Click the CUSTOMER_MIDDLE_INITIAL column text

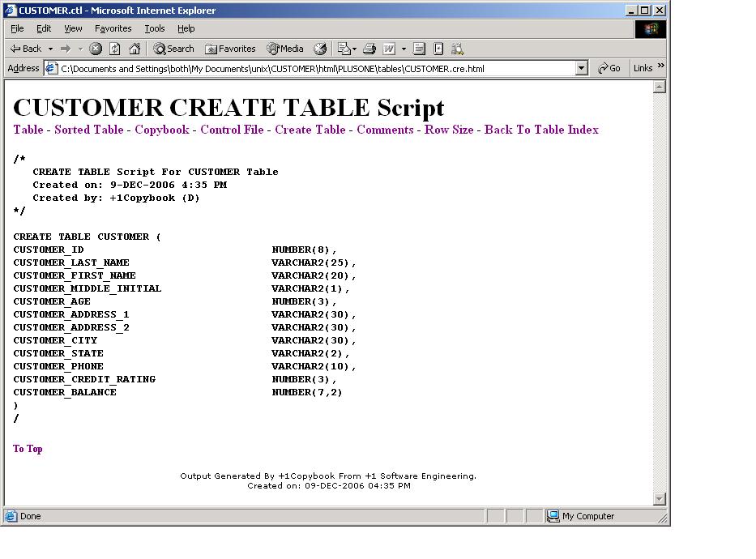tap(88, 288)
